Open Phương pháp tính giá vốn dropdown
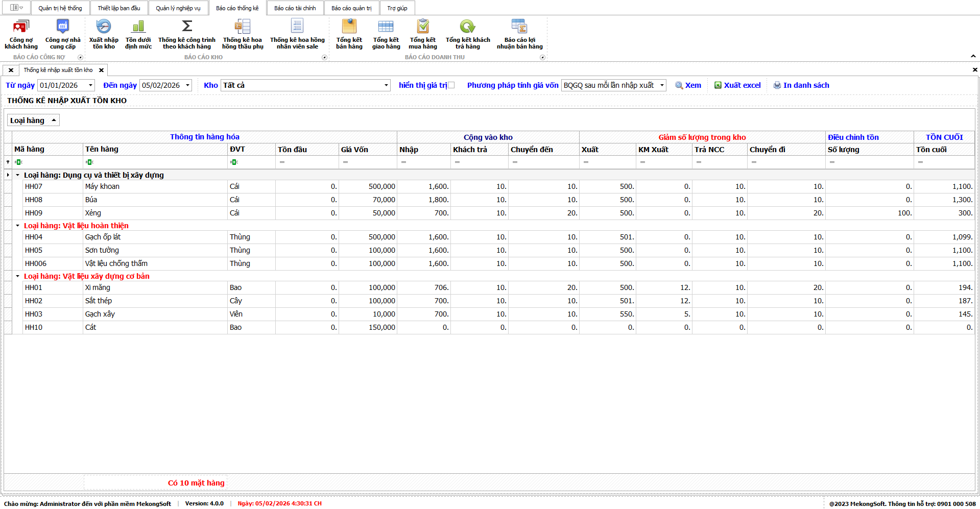The image size is (980, 509). 662,85
